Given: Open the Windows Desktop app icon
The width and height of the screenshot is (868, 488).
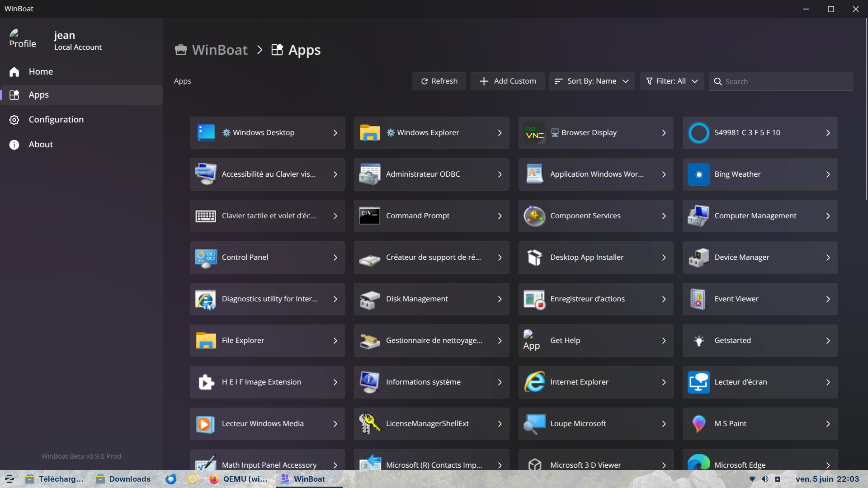Looking at the screenshot, I should pyautogui.click(x=206, y=133).
